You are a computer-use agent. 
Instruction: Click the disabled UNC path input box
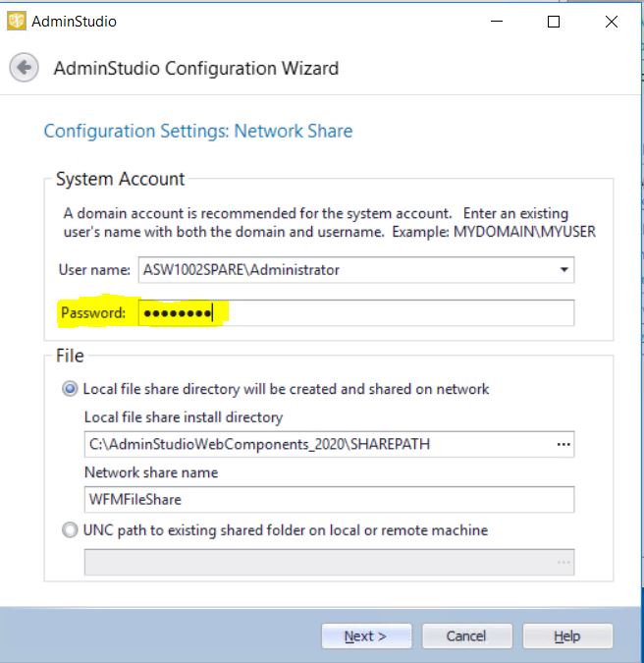tap(329, 563)
